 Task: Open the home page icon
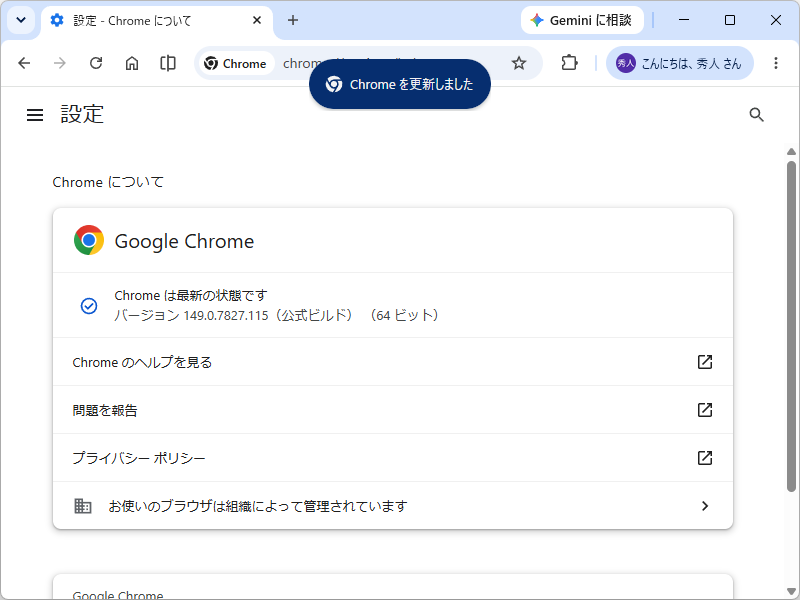[132, 63]
